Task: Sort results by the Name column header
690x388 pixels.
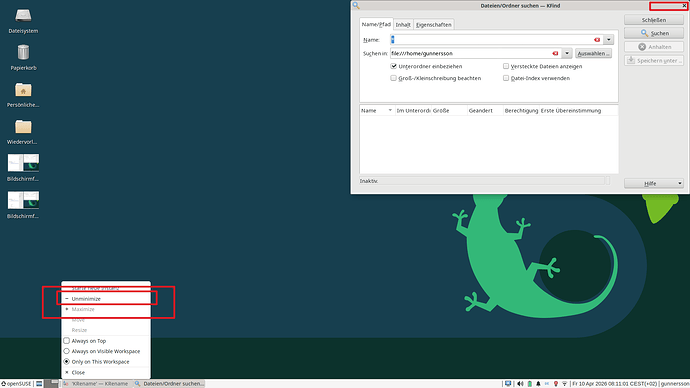Action: [377, 110]
